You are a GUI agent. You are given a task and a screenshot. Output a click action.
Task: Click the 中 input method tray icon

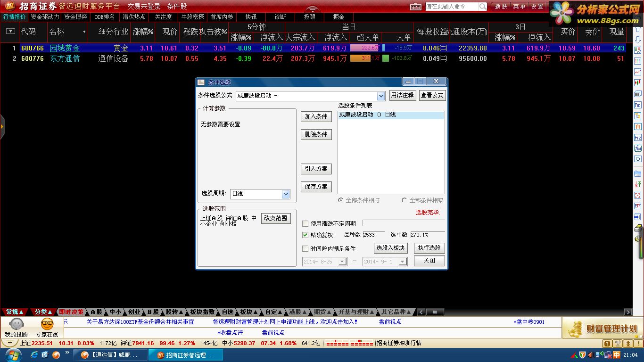pos(616,355)
